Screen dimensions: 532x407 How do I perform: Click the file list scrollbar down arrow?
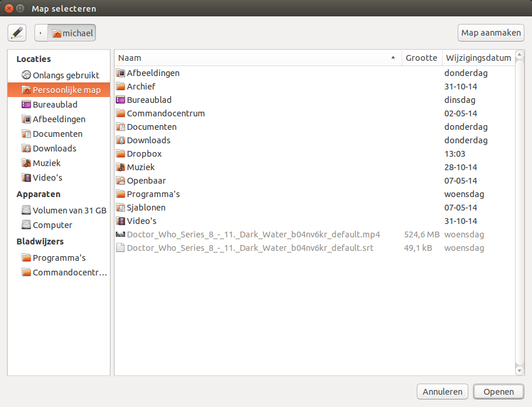pyautogui.click(x=520, y=370)
